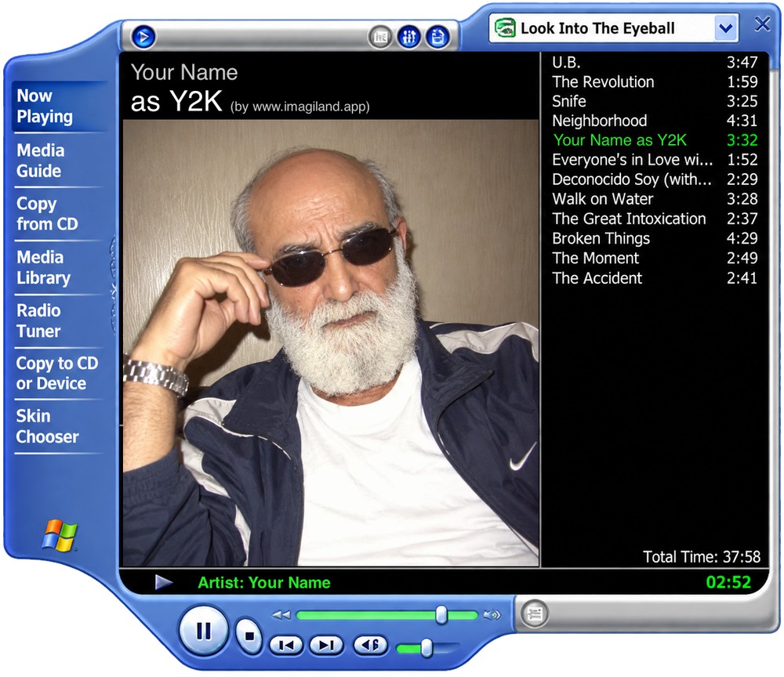The width and height of the screenshot is (784, 677).
Task: Open the equalizer settings button
Action: 409,37
